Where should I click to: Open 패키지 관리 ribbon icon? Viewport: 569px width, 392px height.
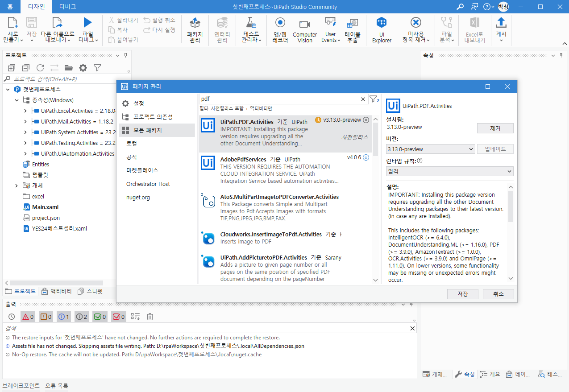pyautogui.click(x=195, y=24)
